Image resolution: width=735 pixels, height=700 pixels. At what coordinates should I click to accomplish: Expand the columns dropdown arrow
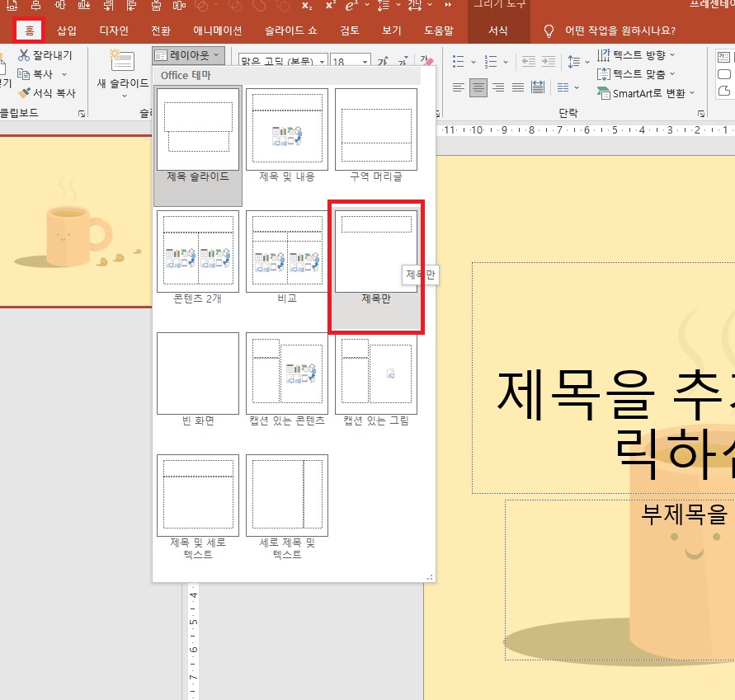click(x=577, y=87)
